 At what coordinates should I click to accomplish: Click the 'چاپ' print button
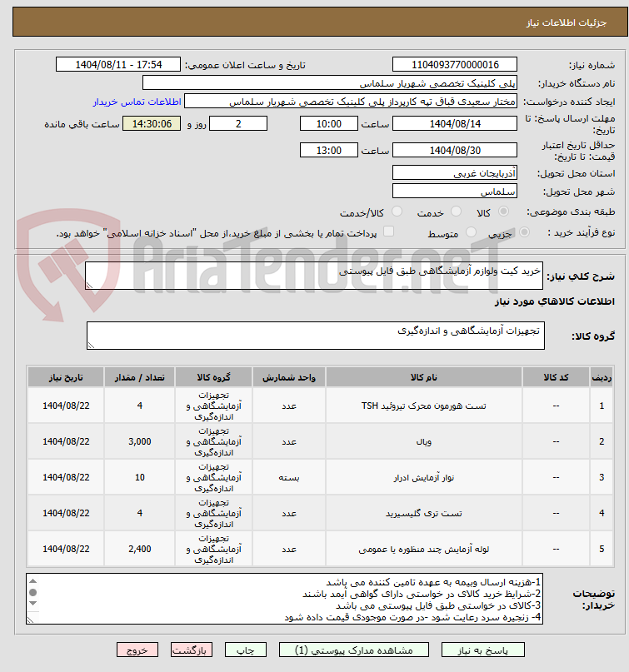point(246,650)
